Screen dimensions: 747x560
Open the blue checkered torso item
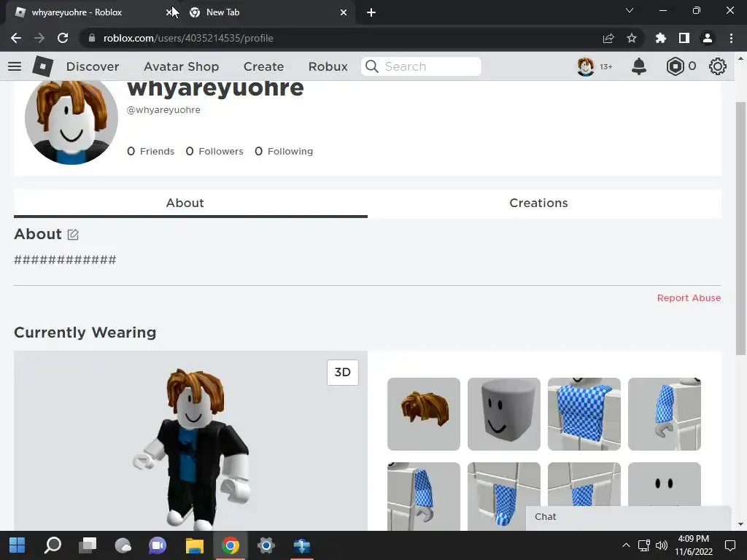coord(584,414)
